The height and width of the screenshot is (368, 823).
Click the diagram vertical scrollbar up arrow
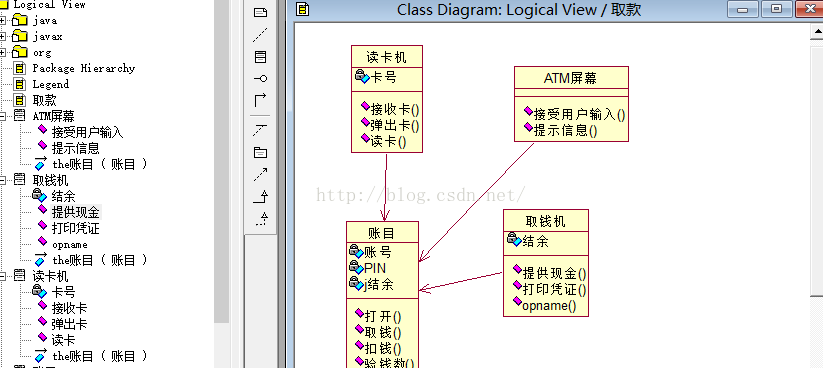click(x=817, y=32)
